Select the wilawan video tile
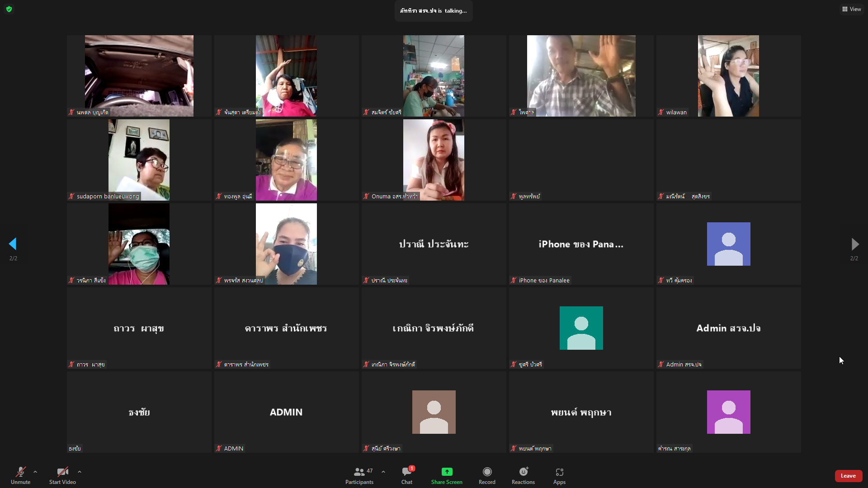 (x=728, y=76)
